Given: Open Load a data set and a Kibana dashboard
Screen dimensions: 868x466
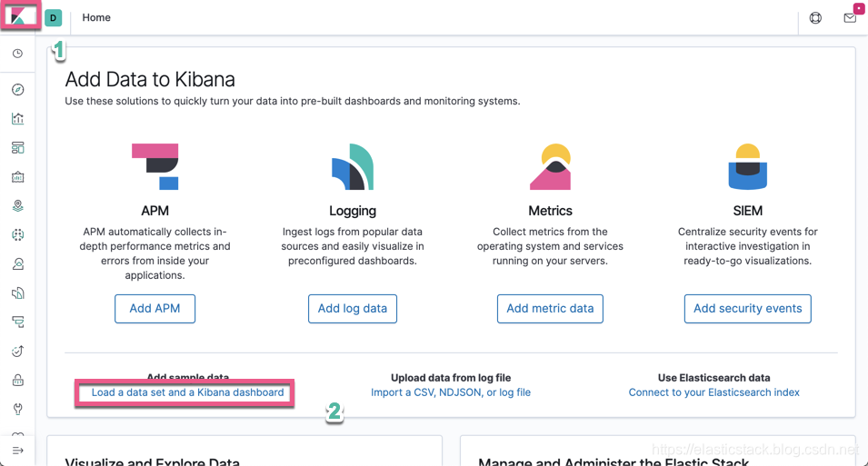Looking at the screenshot, I should pos(187,392).
